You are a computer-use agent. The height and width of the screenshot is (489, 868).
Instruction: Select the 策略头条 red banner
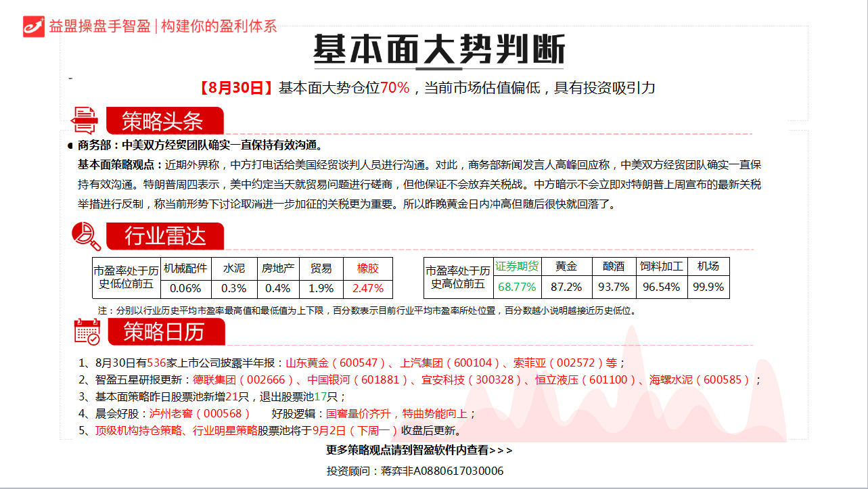[x=163, y=121]
